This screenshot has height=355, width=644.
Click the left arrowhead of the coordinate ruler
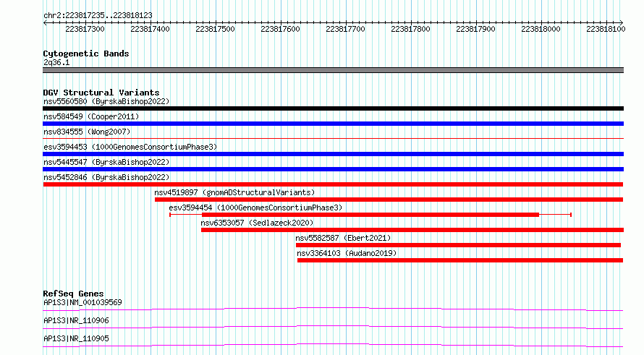coord(45,22)
